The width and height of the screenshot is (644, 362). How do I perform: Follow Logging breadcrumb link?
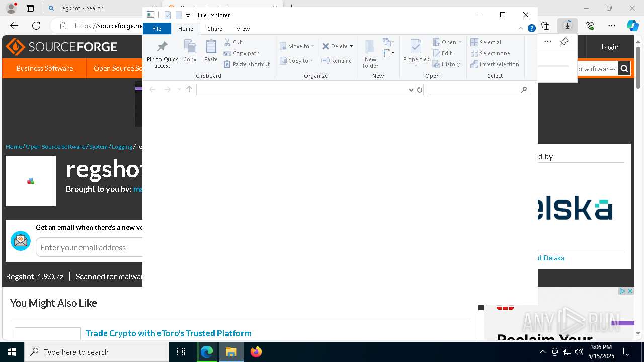point(122,147)
